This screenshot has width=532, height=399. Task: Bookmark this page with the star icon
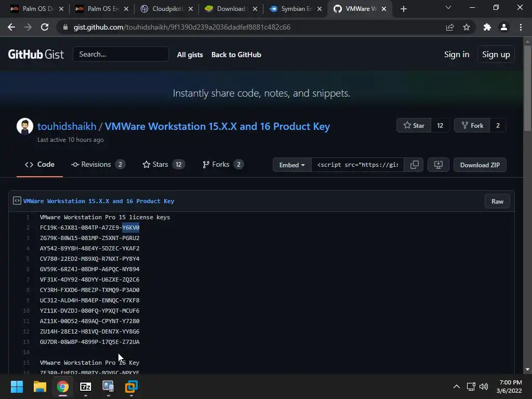[x=467, y=27]
